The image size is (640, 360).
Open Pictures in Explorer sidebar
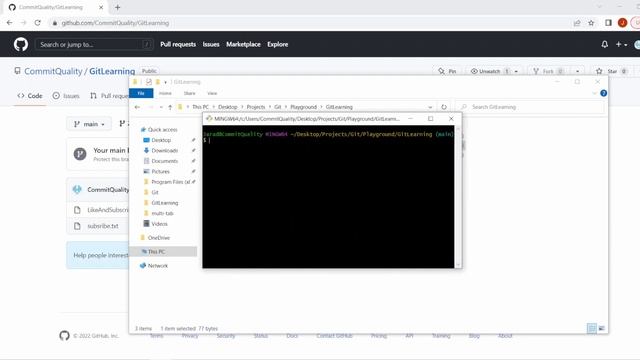pyautogui.click(x=160, y=171)
